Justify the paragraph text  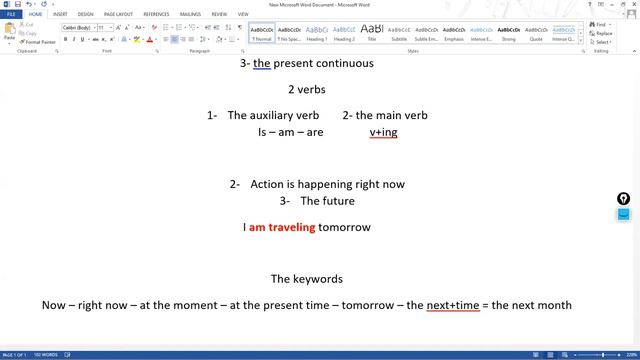click(191, 39)
